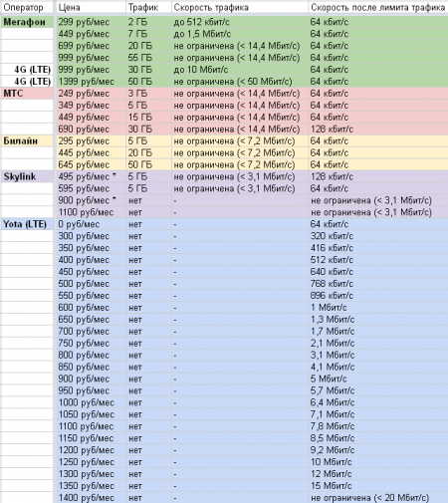The height and width of the screenshot is (503, 448).
Task: Click the Цена column header
Action: pyautogui.click(x=91, y=7)
